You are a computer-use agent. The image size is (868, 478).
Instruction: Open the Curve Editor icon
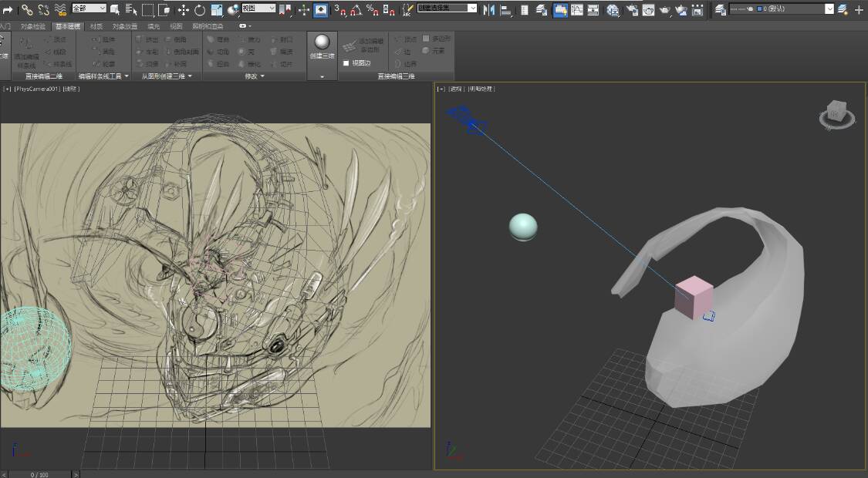(x=577, y=10)
